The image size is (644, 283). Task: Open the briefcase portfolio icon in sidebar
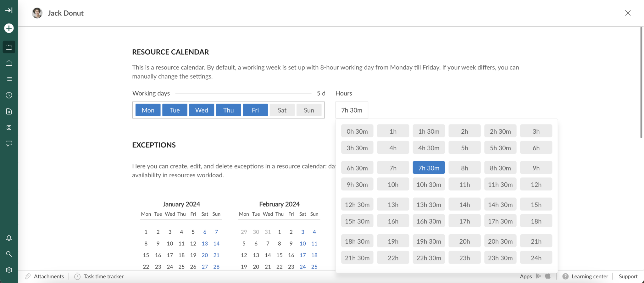tap(9, 63)
